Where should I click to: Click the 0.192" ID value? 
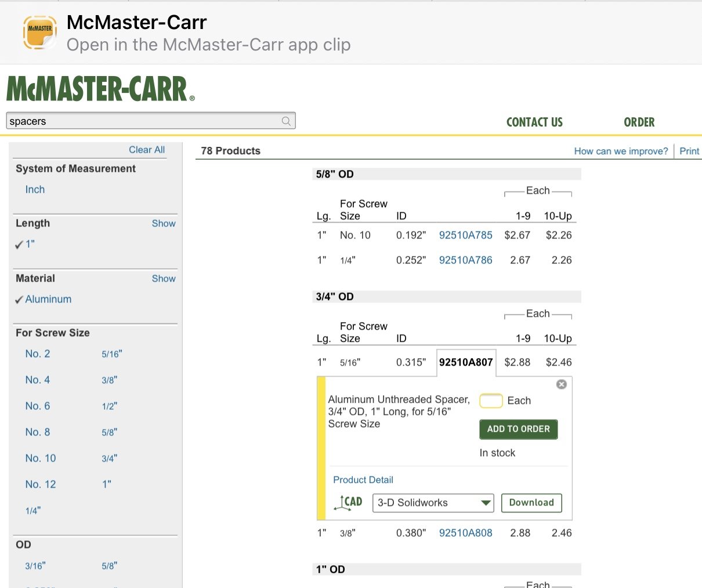click(411, 235)
